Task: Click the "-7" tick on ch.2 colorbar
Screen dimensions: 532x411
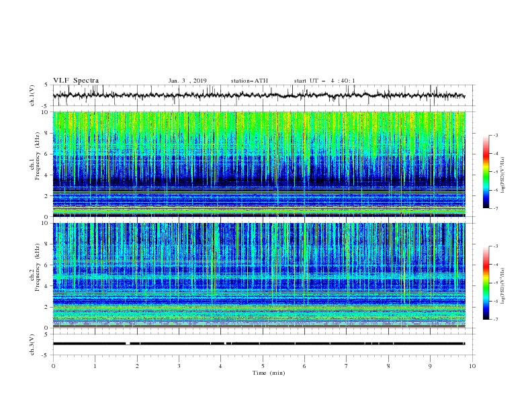Action: (495, 320)
